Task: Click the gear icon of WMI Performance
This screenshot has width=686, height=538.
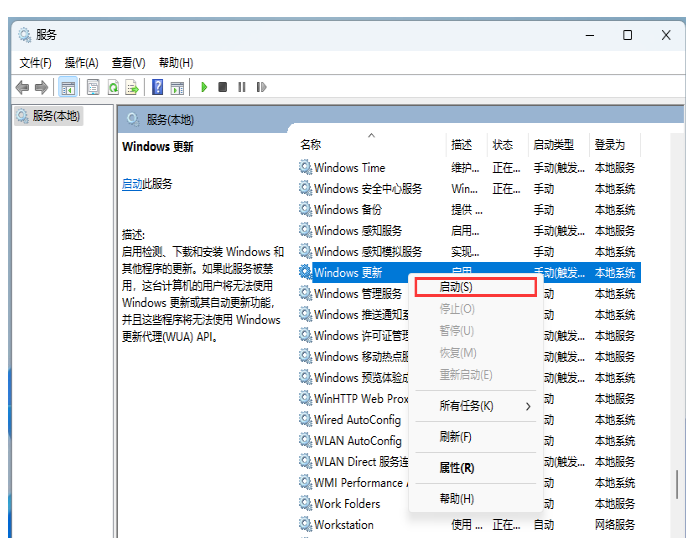Action: tap(305, 482)
